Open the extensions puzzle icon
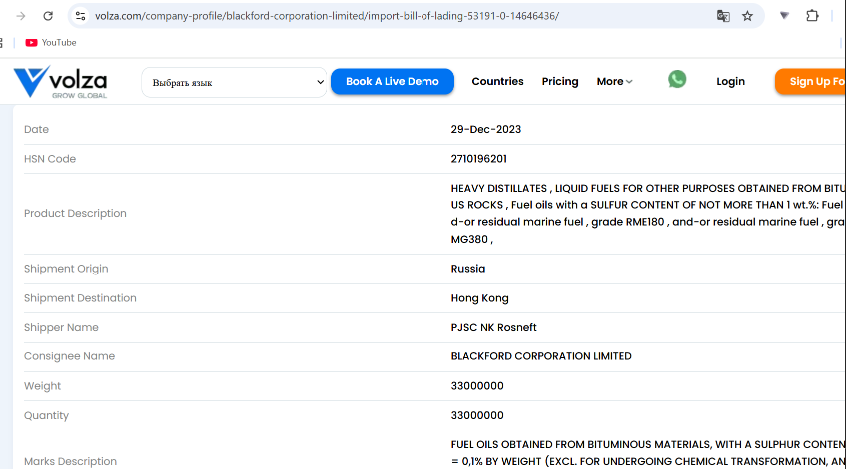This screenshot has width=846, height=469. tap(812, 16)
